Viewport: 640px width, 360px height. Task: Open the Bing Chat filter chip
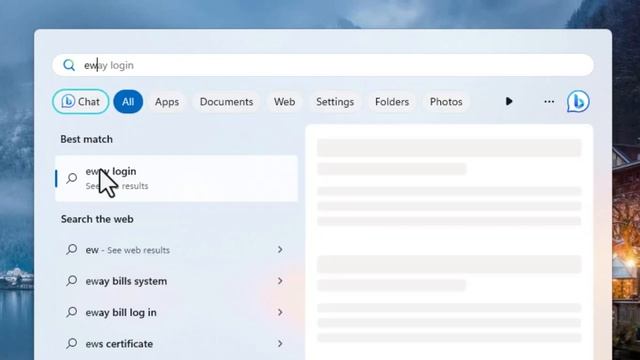click(x=81, y=102)
